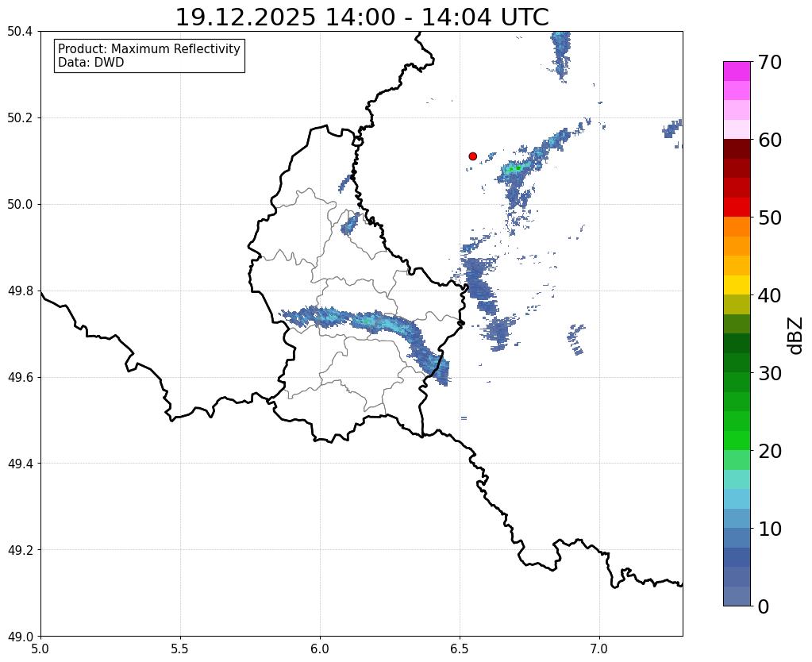Click the colorbar tick label '20'
812x662 pixels.
click(770, 451)
